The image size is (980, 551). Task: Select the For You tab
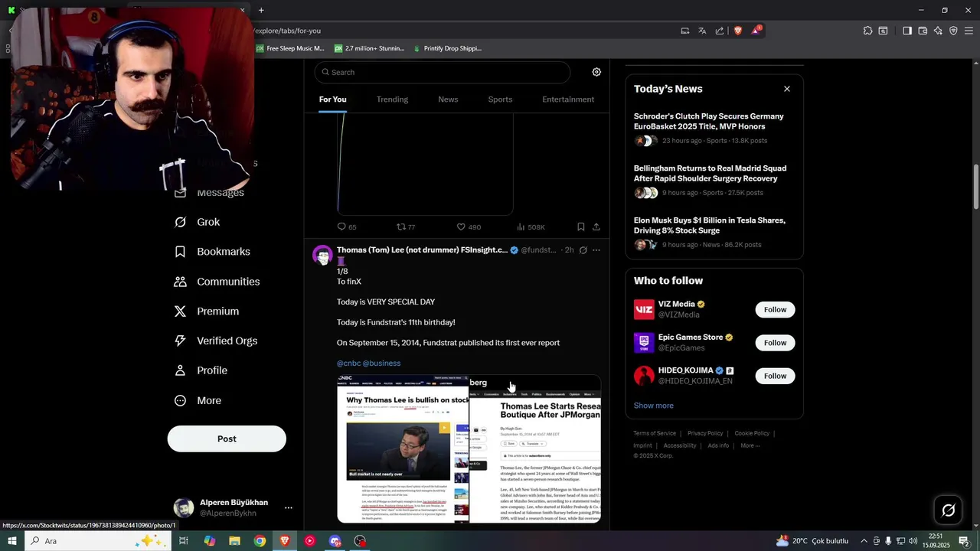coord(332,99)
